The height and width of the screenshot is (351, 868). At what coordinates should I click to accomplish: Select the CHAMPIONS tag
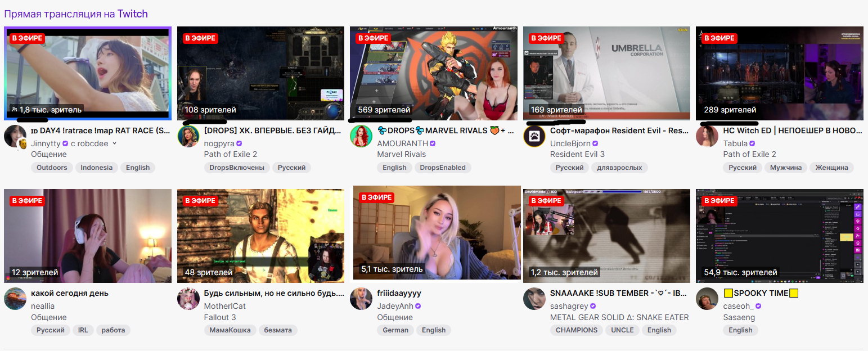577,330
